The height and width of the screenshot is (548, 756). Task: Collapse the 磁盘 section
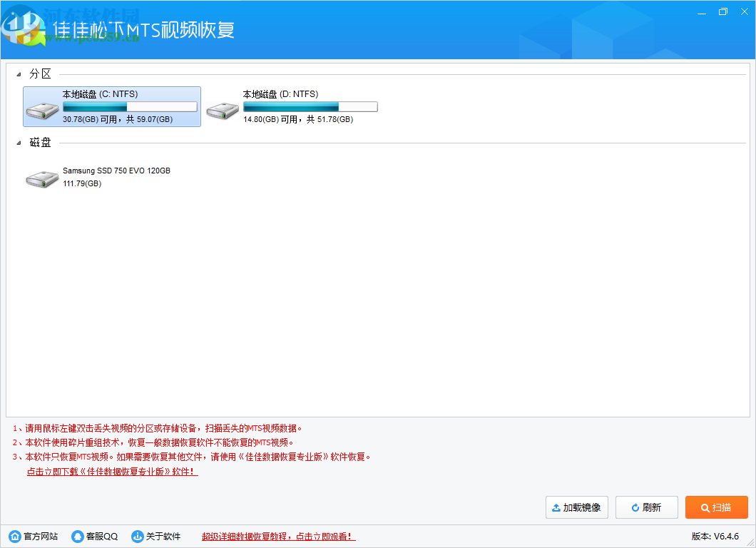coord(19,143)
